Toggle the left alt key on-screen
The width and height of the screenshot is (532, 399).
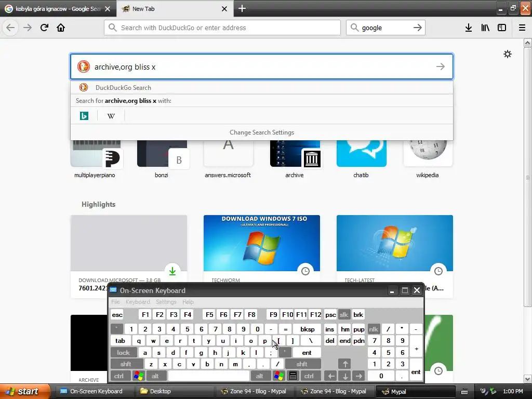pyautogui.click(x=155, y=376)
